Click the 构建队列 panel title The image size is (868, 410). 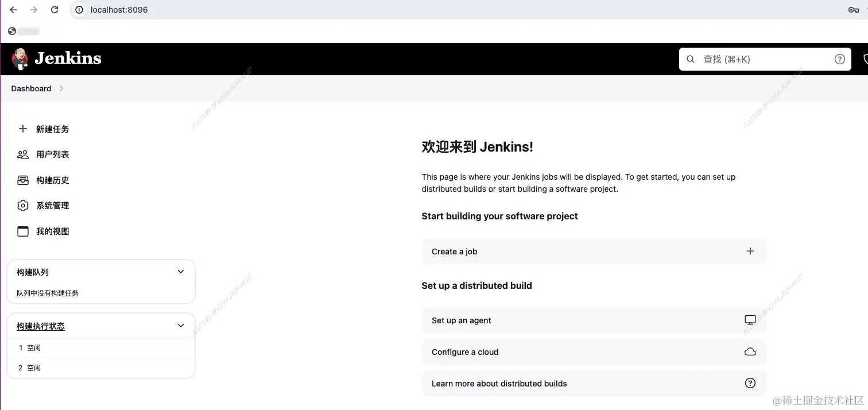tap(33, 272)
